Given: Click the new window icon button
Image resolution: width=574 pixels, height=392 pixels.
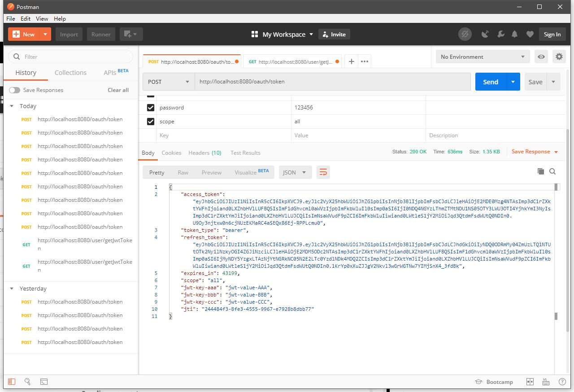Looking at the screenshot, I should tap(131, 34).
